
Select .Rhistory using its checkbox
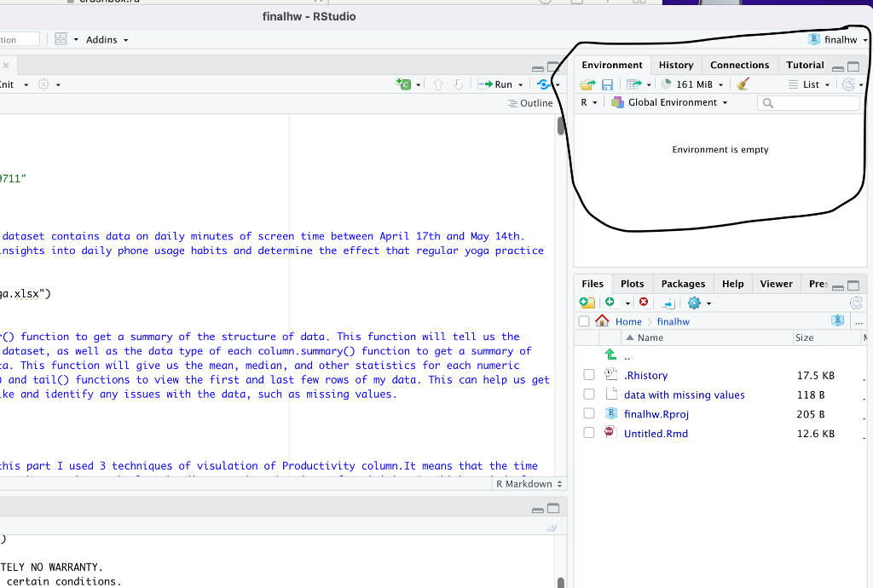coord(589,375)
